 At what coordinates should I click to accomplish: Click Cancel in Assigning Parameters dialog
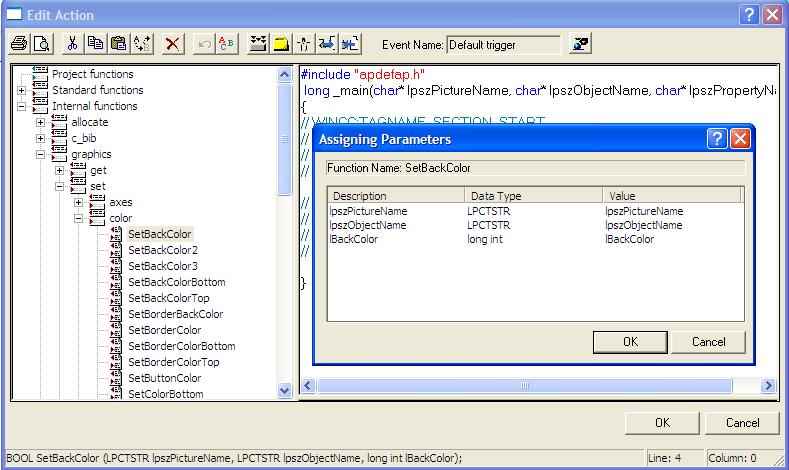click(x=708, y=342)
